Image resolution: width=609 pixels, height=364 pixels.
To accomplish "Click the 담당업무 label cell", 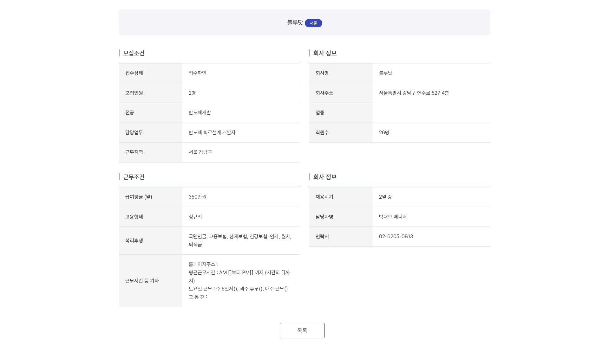I will click(151, 132).
